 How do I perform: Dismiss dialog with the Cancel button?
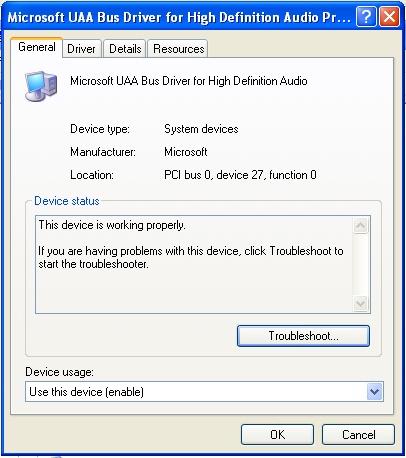pyautogui.click(x=358, y=435)
